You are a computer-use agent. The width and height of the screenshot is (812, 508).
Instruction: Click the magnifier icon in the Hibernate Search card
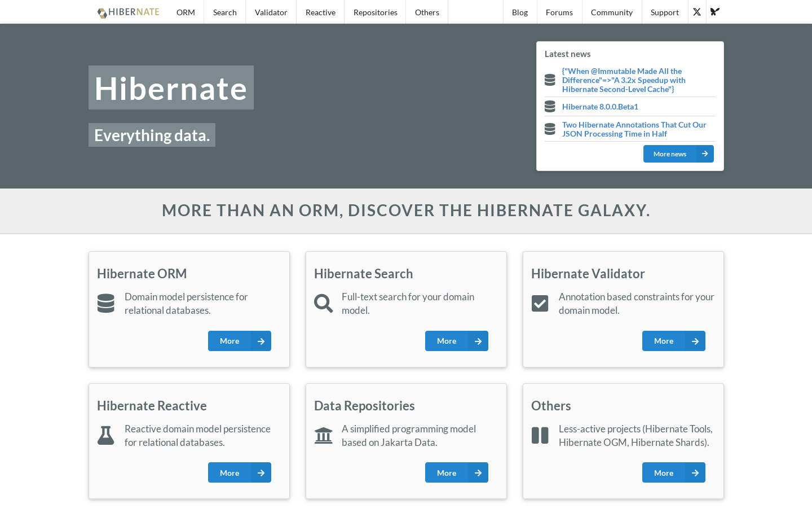(324, 303)
